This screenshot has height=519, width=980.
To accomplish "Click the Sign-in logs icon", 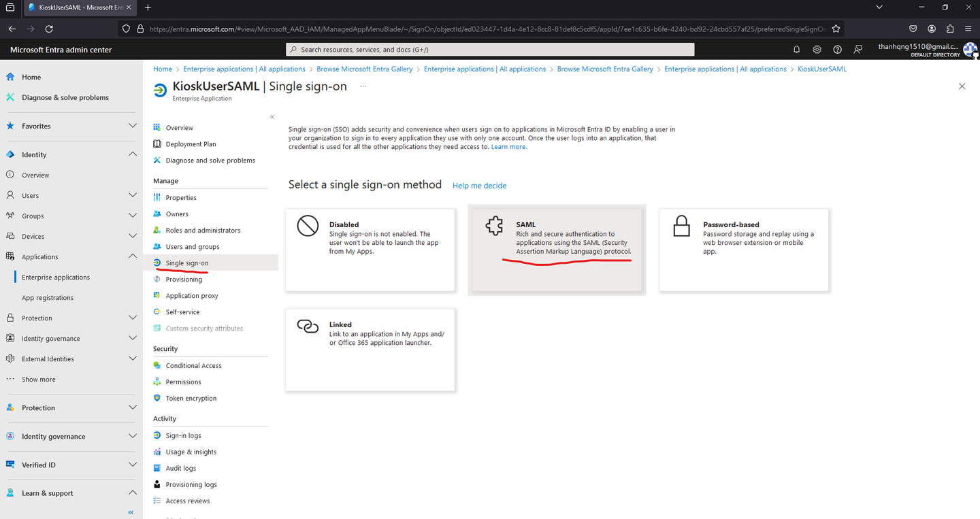I will point(157,435).
